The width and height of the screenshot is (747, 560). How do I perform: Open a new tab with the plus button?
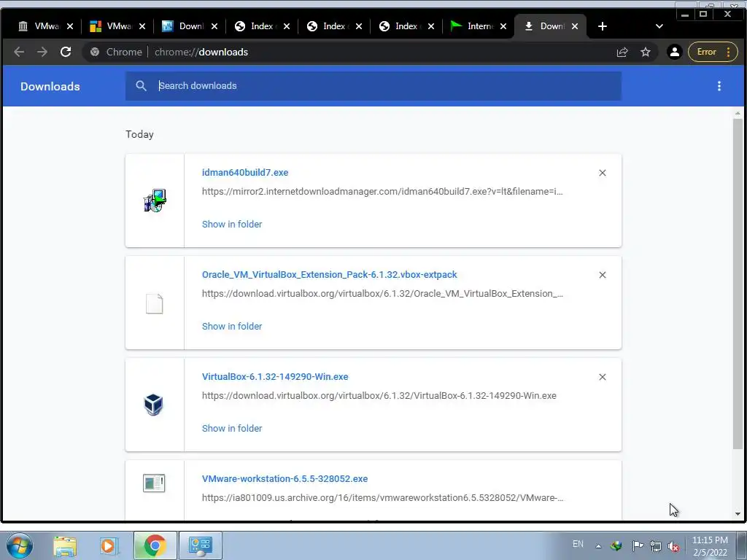[x=602, y=26]
